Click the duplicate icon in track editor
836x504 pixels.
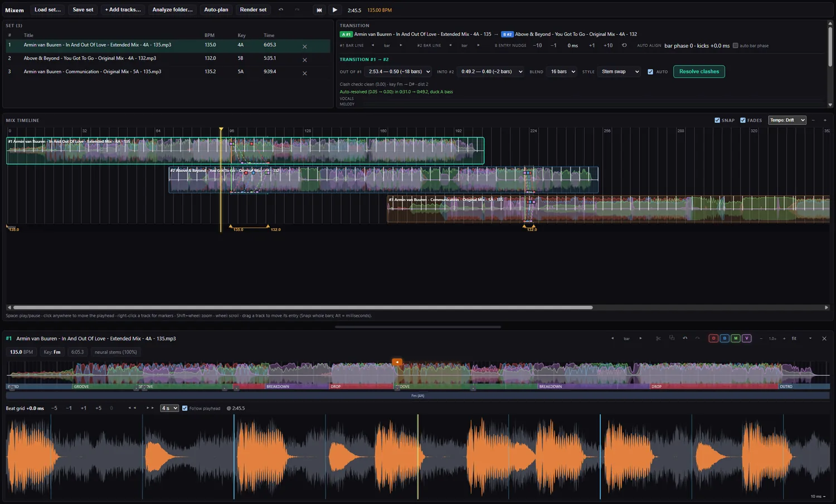coord(672,338)
